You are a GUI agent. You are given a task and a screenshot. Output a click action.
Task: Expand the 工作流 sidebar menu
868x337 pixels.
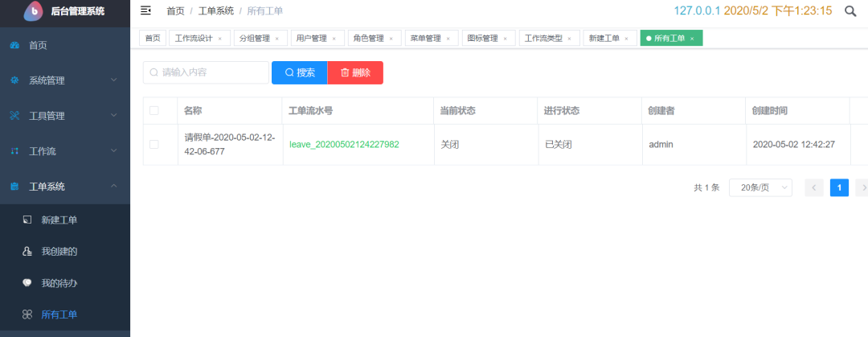tap(113, 151)
